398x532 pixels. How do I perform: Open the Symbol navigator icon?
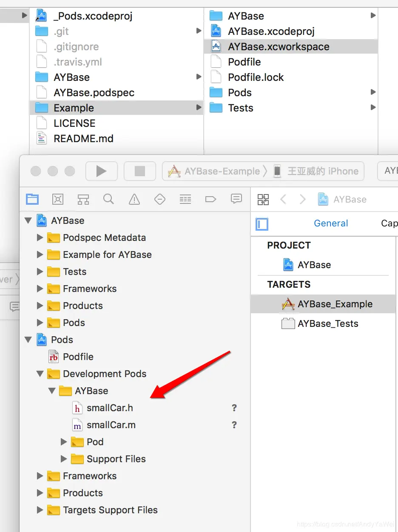[x=83, y=199]
